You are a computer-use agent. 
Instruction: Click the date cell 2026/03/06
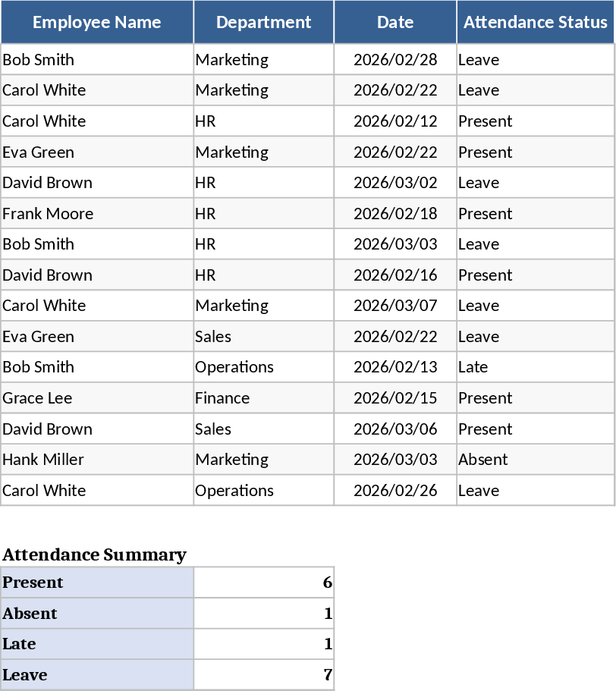395,429
